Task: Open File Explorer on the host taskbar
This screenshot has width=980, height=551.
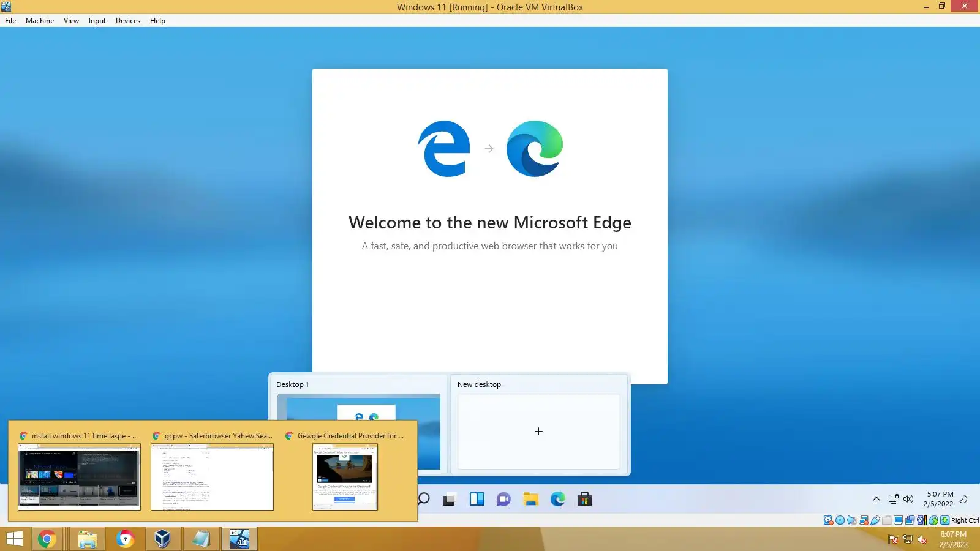Action: point(88,539)
